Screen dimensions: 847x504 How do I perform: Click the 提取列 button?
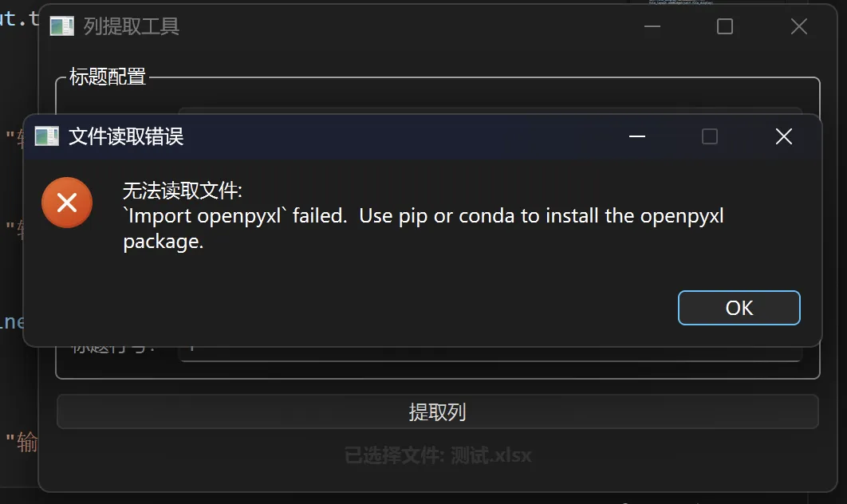click(x=438, y=412)
